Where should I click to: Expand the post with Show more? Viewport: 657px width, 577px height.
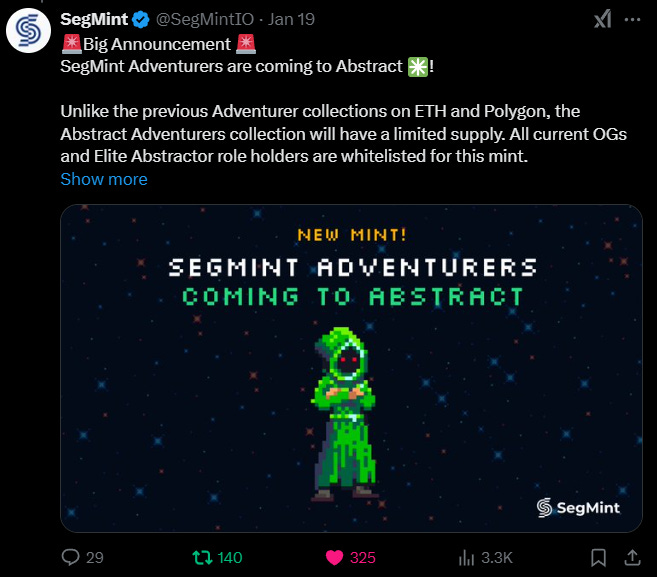click(x=104, y=179)
